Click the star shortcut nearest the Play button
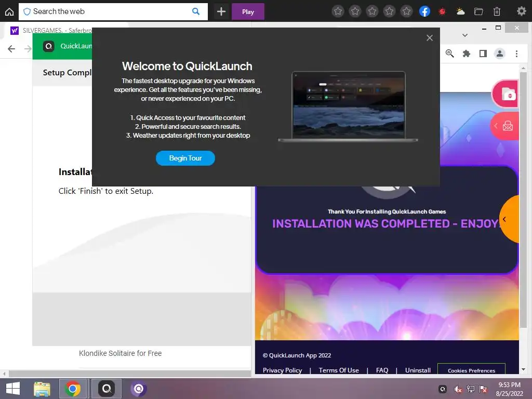 click(338, 11)
